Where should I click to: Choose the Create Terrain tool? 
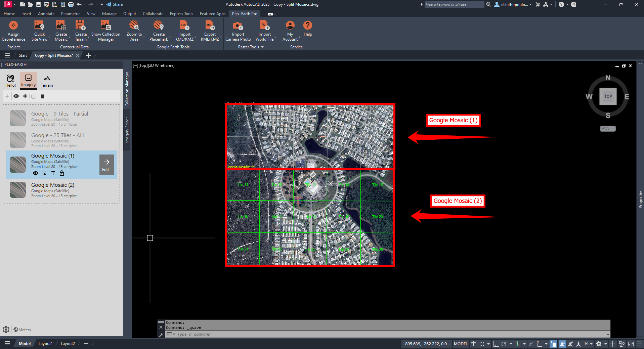point(81,31)
